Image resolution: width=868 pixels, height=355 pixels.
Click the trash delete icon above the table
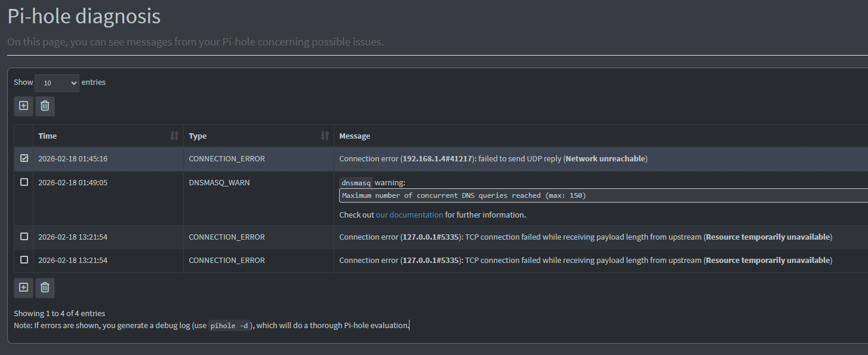(45, 106)
